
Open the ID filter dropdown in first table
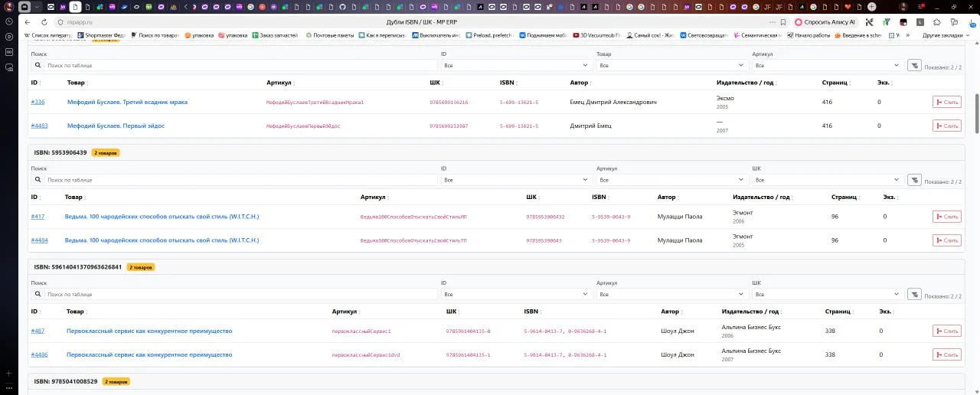click(x=517, y=66)
